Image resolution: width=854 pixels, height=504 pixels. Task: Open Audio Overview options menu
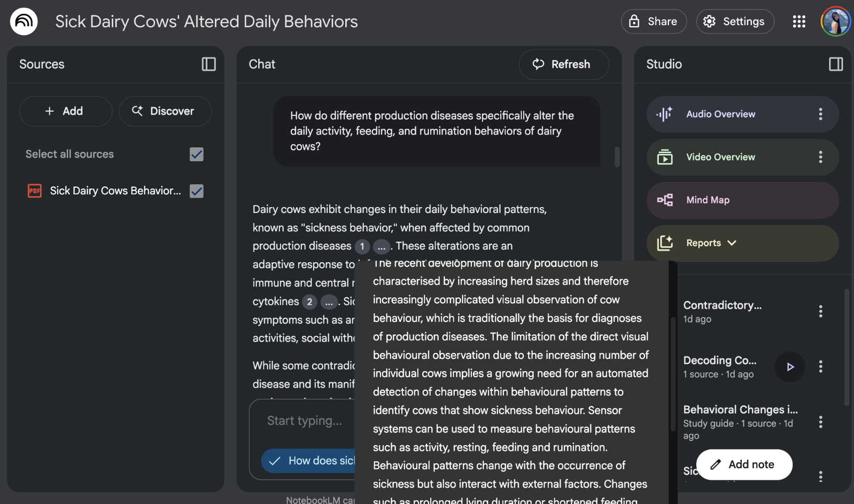[820, 114]
